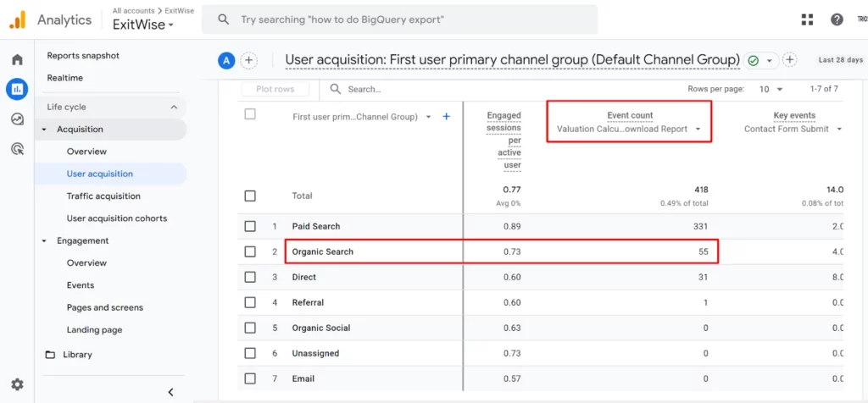Viewport: 868px width, 403px height.
Task: Check the Organic Search row checkbox
Action: [x=250, y=251]
